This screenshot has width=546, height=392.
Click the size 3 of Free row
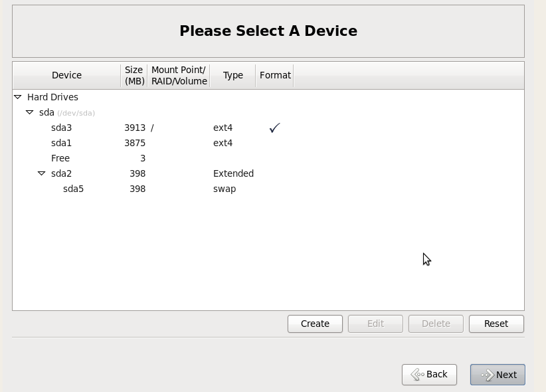pos(143,159)
